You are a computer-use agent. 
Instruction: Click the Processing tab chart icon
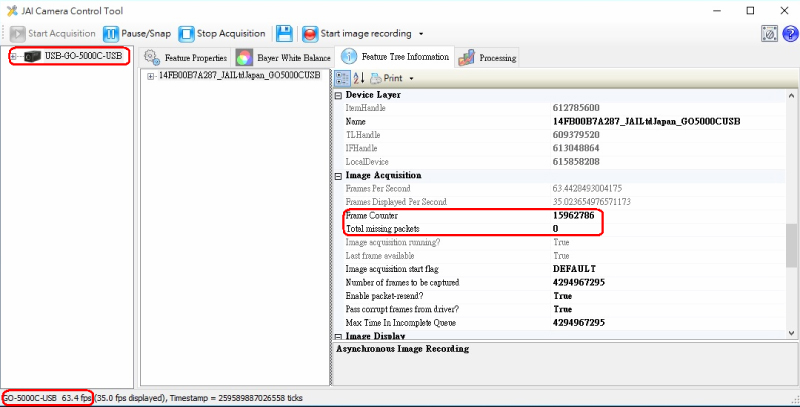click(x=467, y=58)
